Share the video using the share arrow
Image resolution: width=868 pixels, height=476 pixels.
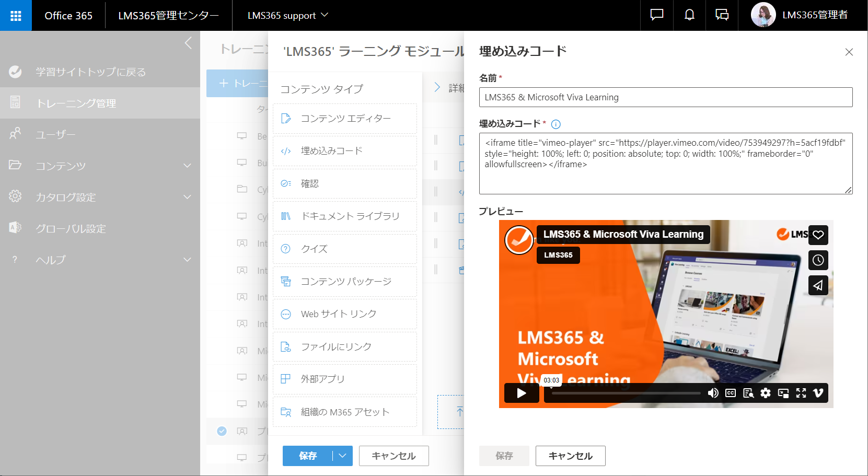[x=818, y=285]
